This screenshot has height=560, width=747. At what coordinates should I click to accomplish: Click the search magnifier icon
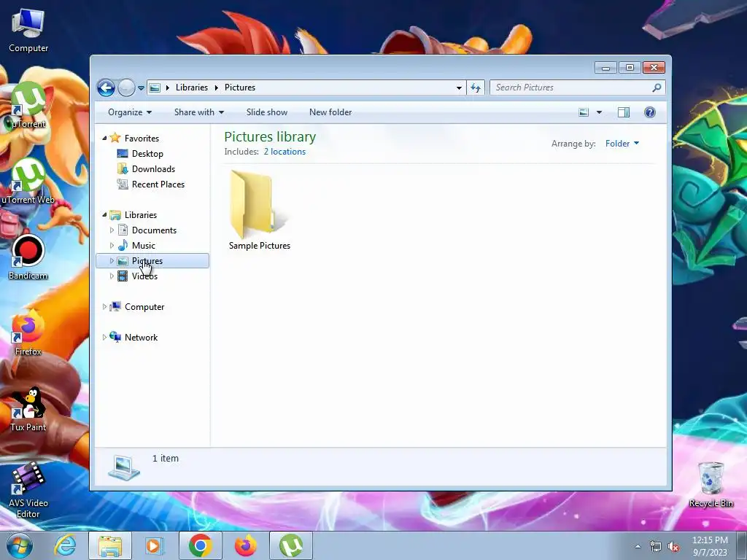(x=657, y=87)
